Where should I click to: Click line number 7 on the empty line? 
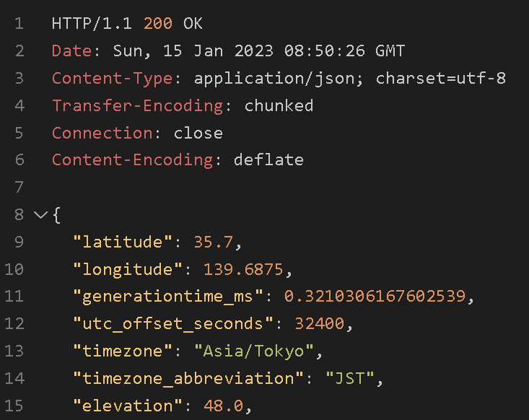pos(19,188)
